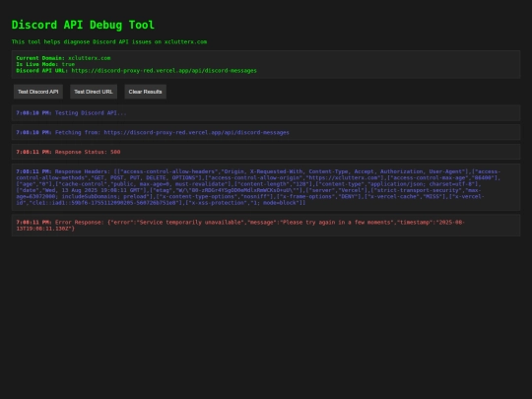Image resolution: width=532 pixels, height=399 pixels.
Task: Click the Current Domain xclutterx.com line
Action: click(63, 58)
